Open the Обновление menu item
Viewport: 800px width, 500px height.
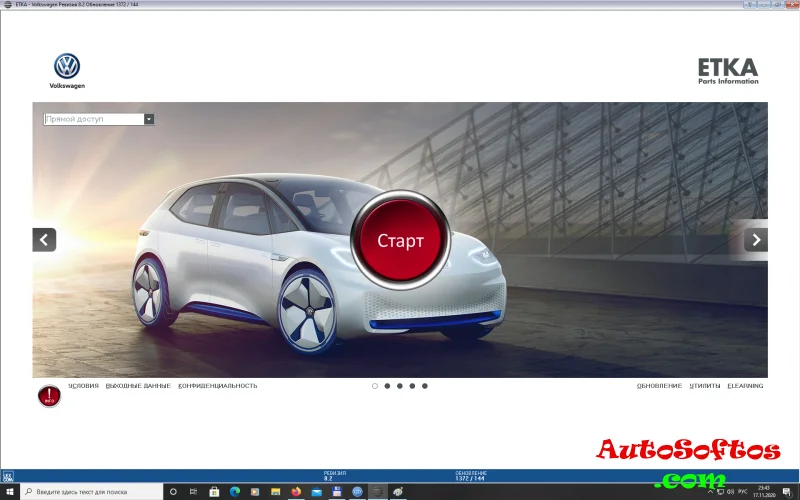pyautogui.click(x=659, y=386)
